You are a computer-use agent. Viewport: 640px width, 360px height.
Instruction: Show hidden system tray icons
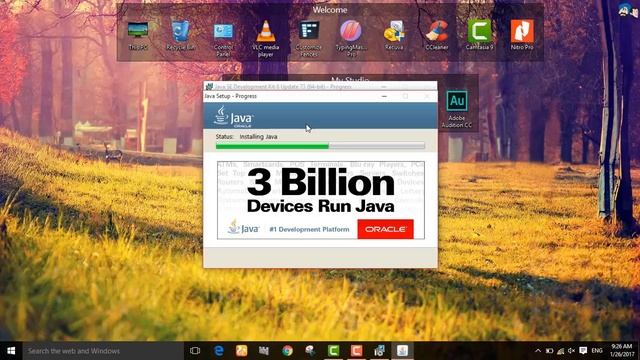click(538, 351)
